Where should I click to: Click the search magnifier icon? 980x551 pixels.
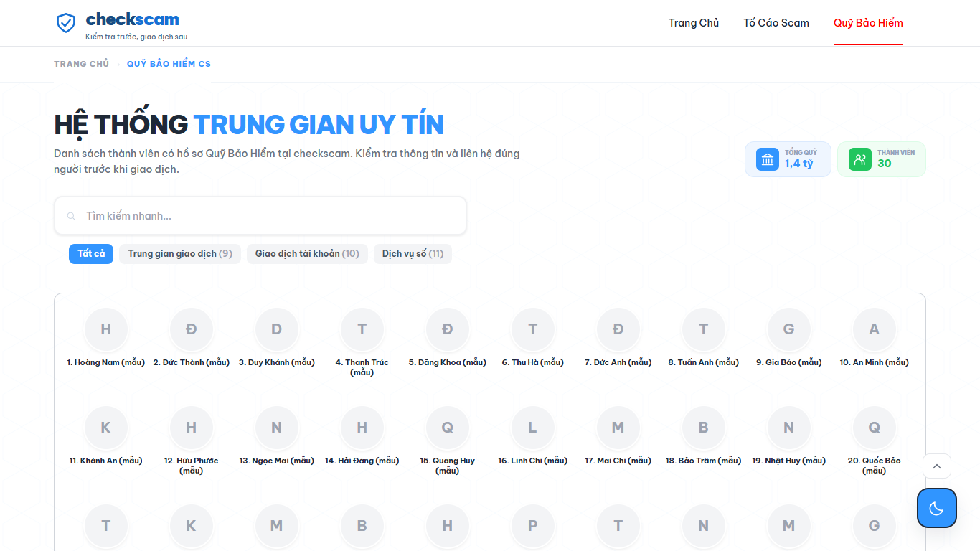(x=71, y=216)
